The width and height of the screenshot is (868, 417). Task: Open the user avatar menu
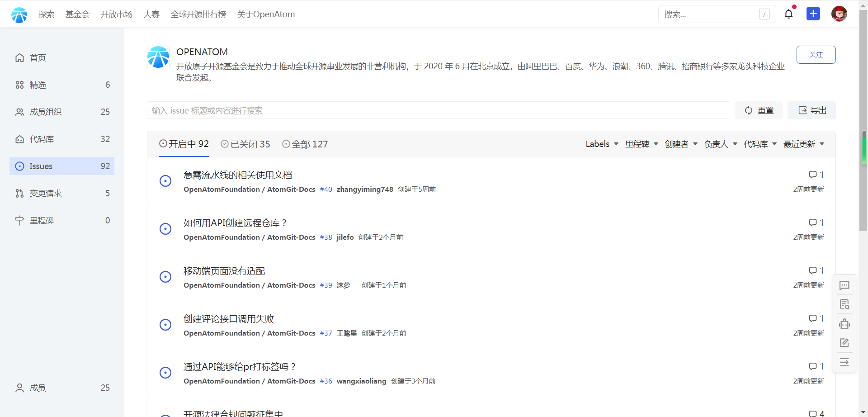point(839,14)
